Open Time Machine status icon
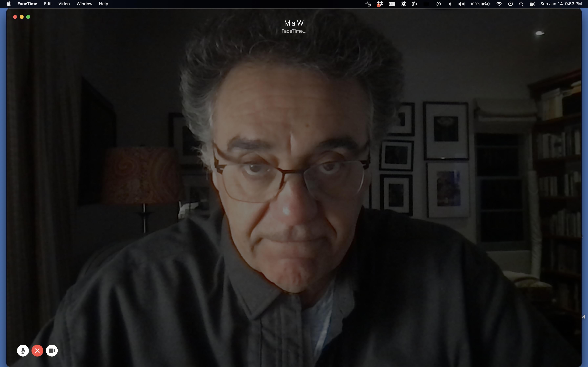Viewport: 588px width, 367px height. (x=438, y=4)
